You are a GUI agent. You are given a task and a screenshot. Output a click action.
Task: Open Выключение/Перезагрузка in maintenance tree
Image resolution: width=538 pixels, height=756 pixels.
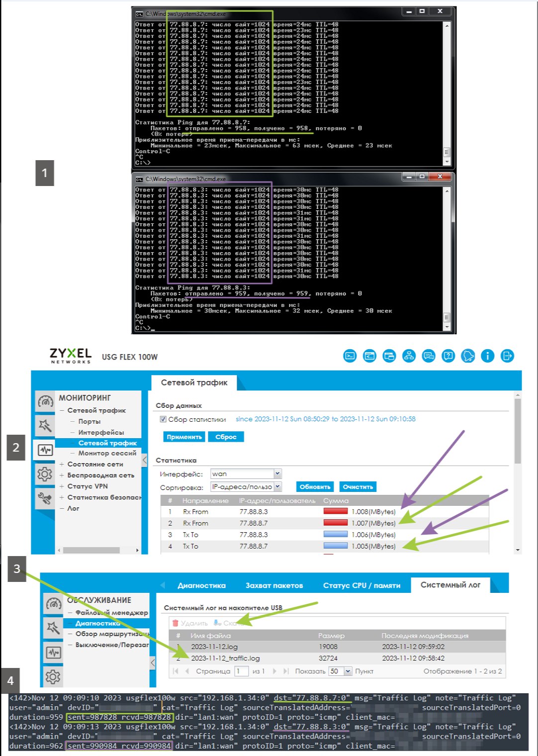click(112, 645)
